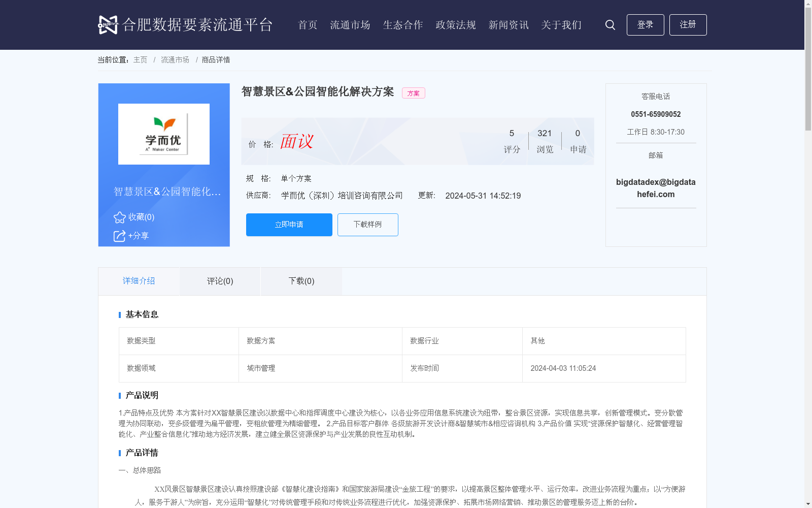
Task: Click the scrollbar up arrow
Action: 808,4
